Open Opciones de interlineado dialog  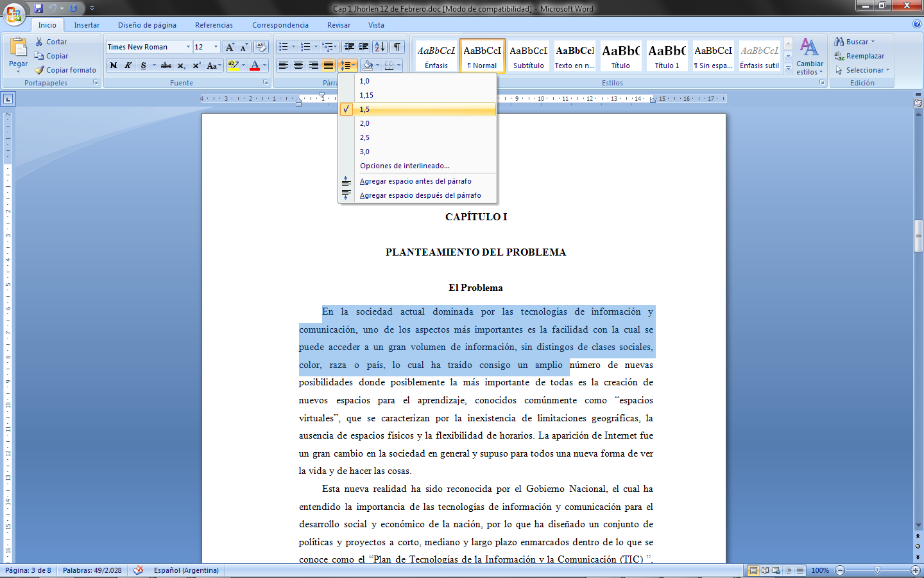pos(404,166)
